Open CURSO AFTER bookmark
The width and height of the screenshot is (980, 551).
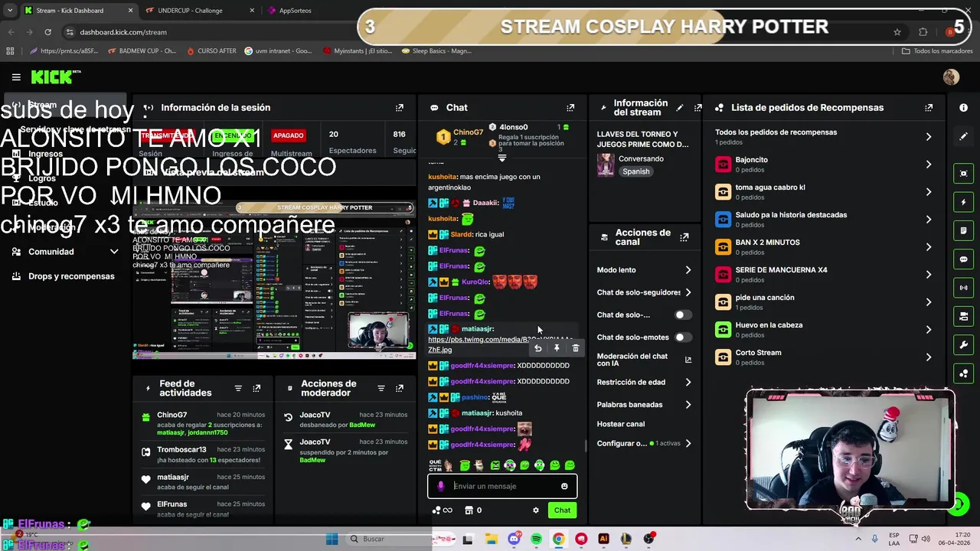point(211,51)
